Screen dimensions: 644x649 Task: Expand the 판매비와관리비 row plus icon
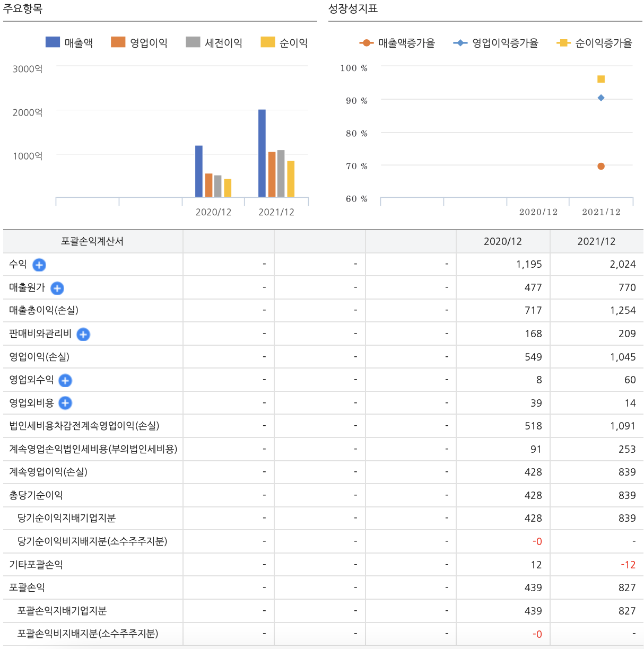click(83, 334)
